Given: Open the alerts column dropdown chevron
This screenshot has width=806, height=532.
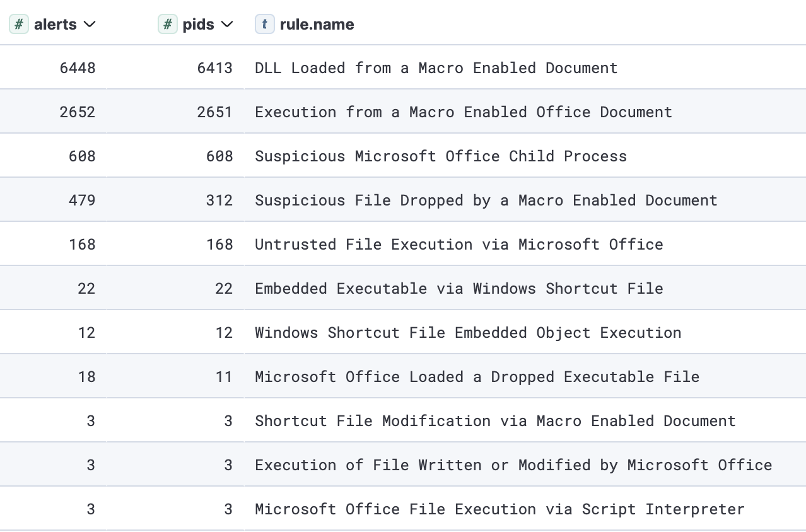Looking at the screenshot, I should click(90, 25).
